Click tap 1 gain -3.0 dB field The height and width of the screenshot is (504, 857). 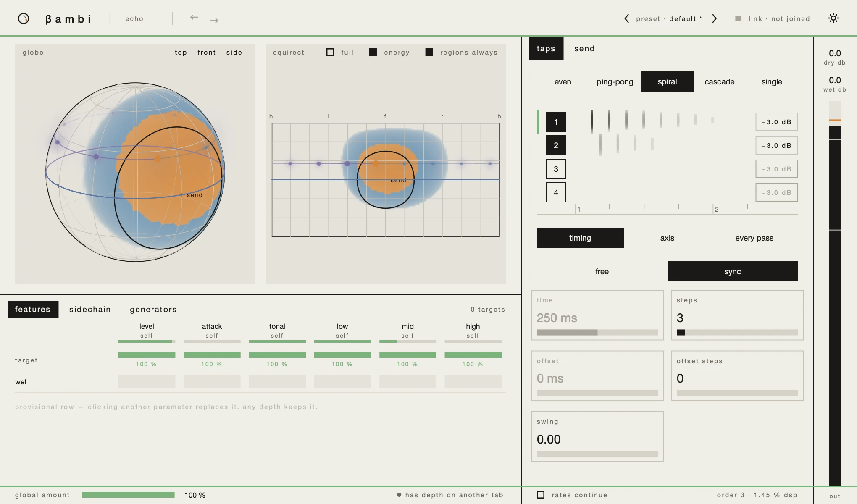point(776,122)
